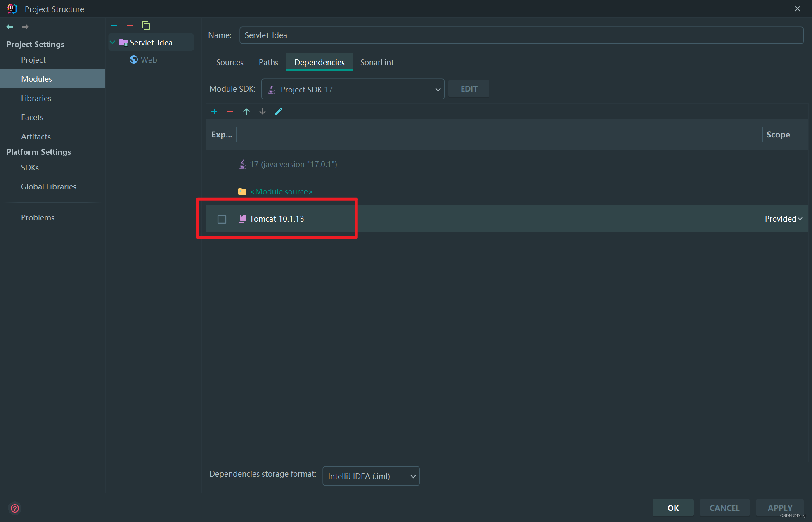Open the dependencies storage format dropdown
812x522 pixels.
coord(371,476)
